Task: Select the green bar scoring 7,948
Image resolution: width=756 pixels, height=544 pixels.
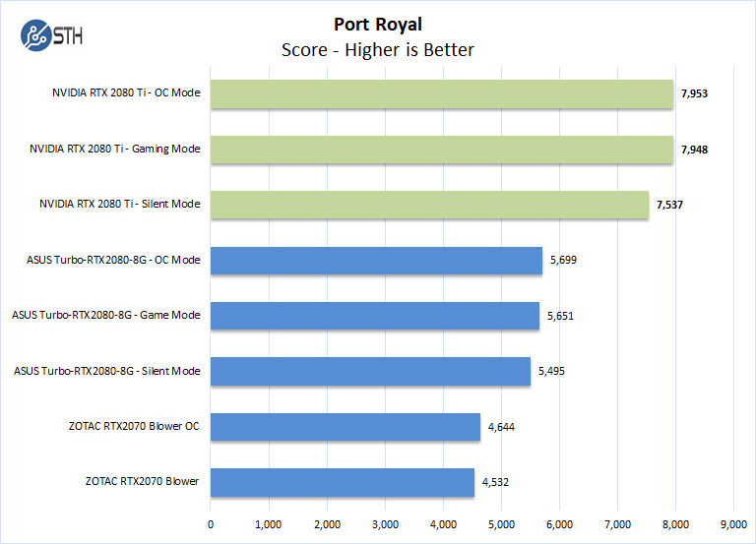Action: tap(442, 150)
